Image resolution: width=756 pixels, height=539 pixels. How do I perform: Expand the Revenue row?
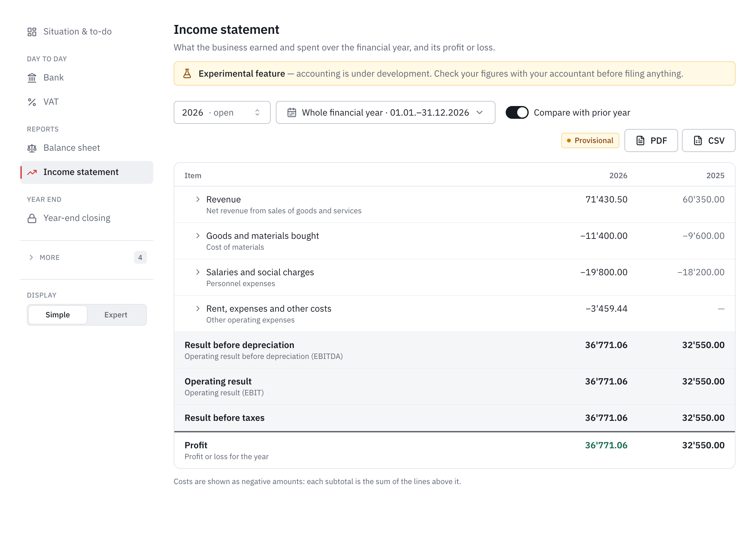click(x=198, y=199)
